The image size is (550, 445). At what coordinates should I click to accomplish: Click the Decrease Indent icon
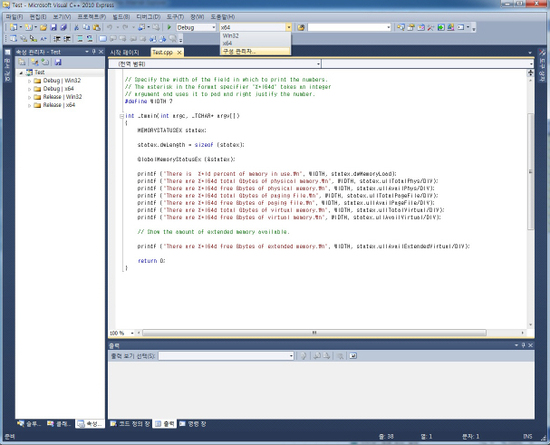coord(57,39)
